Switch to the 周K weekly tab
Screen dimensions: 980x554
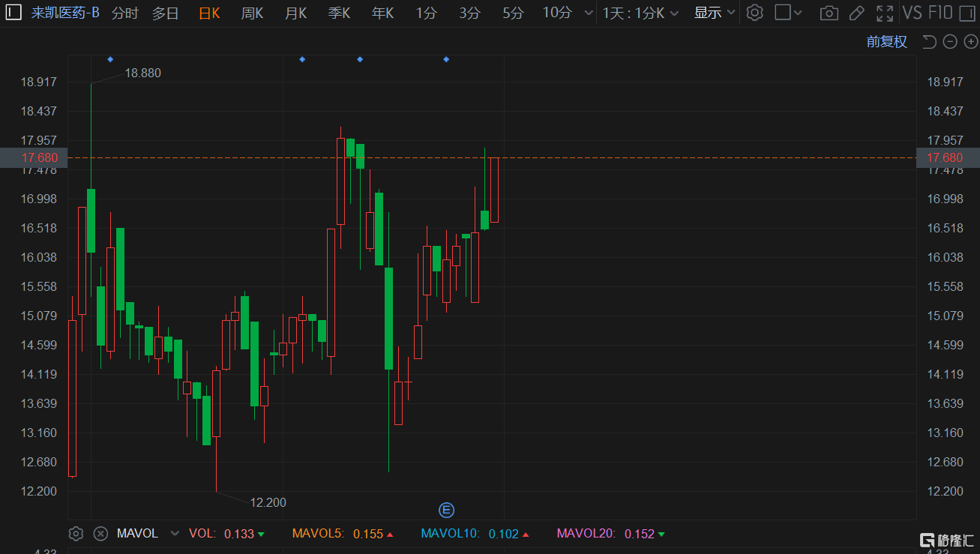point(252,13)
